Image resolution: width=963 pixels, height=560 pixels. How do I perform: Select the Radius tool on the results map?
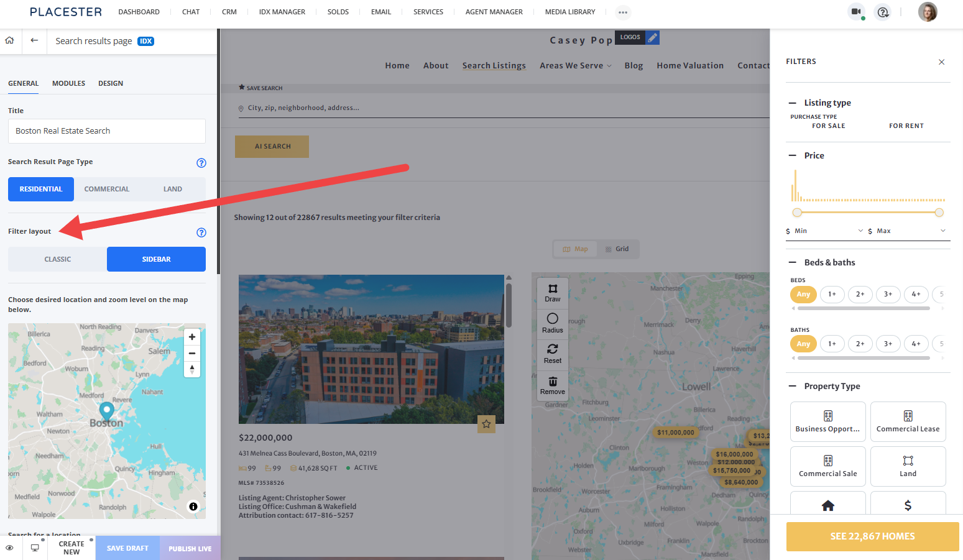(x=553, y=323)
